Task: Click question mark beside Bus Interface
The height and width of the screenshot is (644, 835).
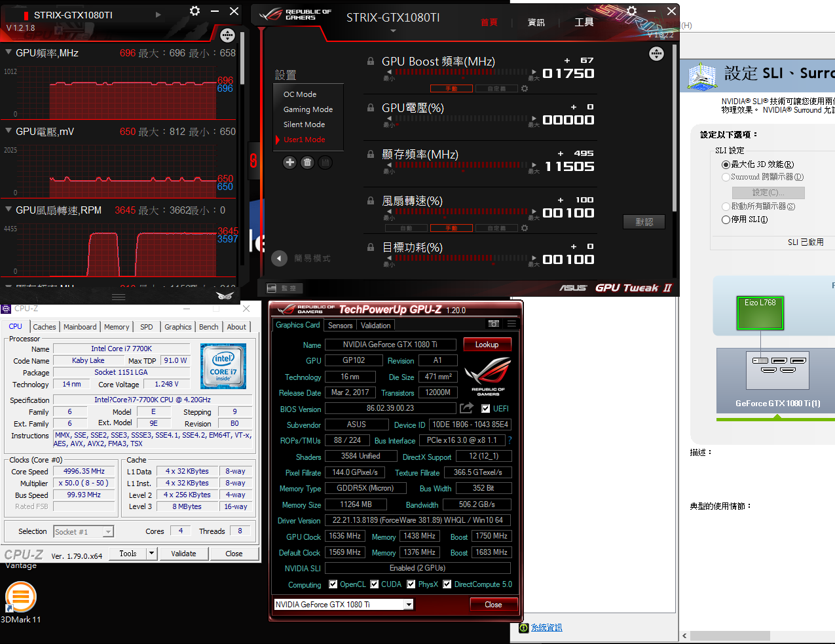Action: click(510, 440)
